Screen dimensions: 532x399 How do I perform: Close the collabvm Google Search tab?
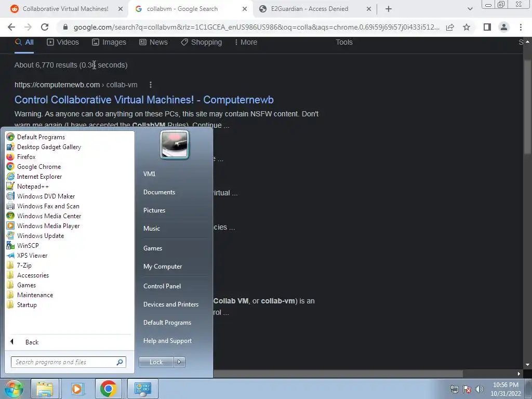pyautogui.click(x=245, y=9)
